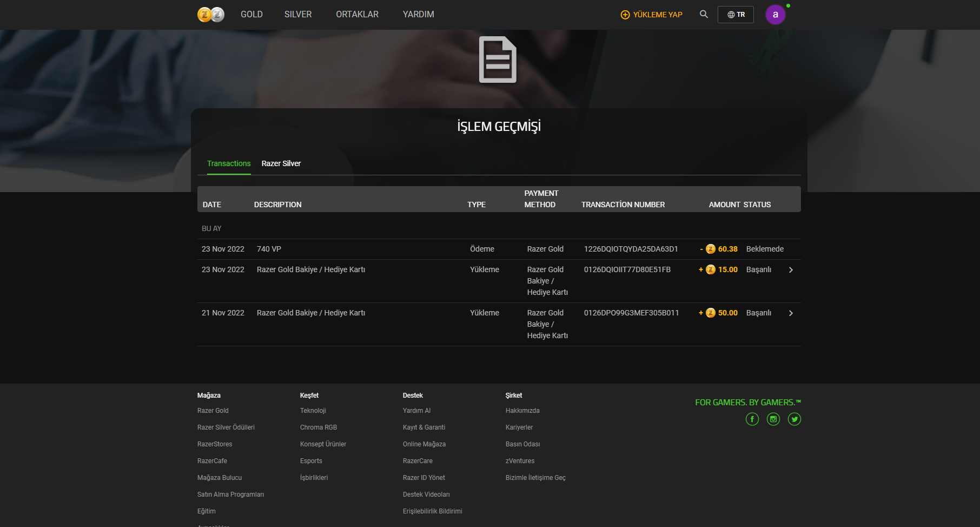Open the Esports footer link
The height and width of the screenshot is (527, 980).
(311, 461)
